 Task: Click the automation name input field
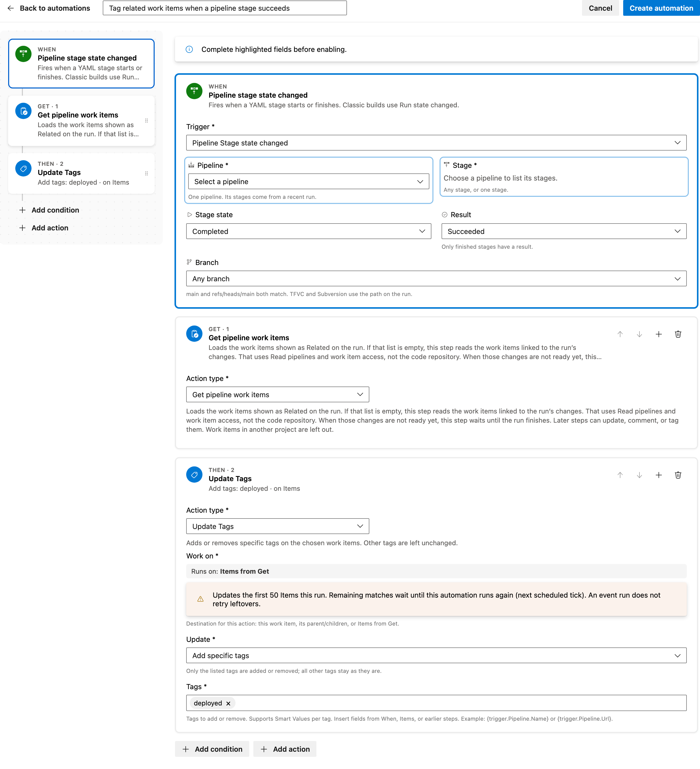point(225,8)
